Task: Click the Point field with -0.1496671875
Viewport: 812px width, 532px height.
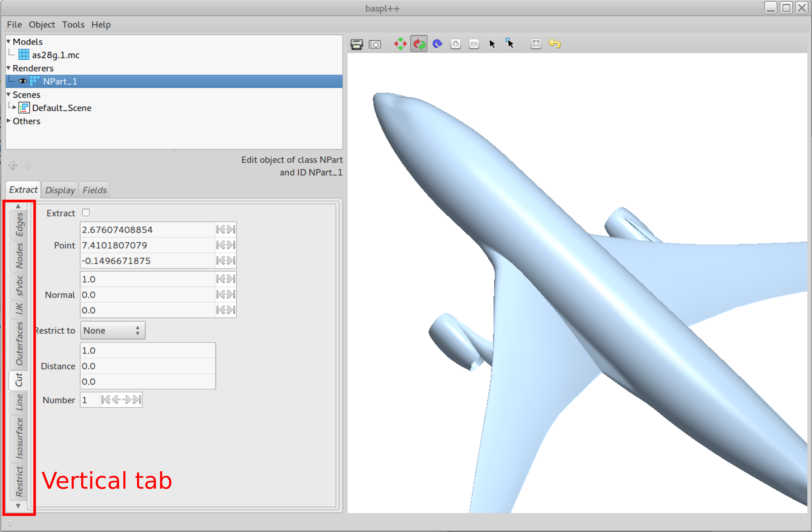Action: pos(147,261)
